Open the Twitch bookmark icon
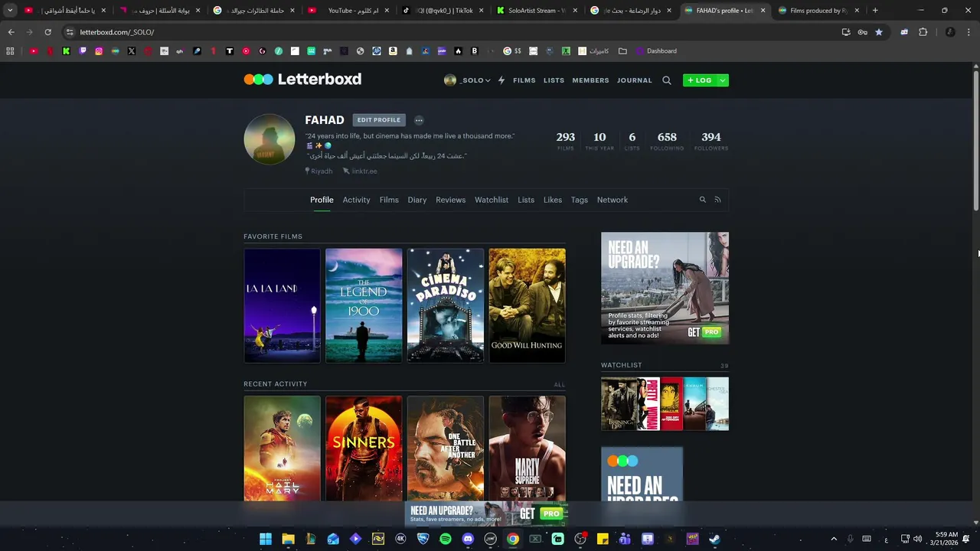Image resolution: width=980 pixels, height=551 pixels. coord(83,51)
